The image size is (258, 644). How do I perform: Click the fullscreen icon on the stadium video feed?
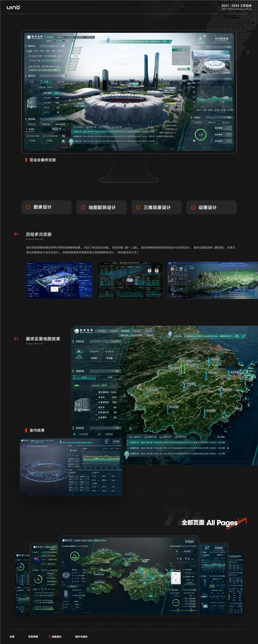[228, 52]
